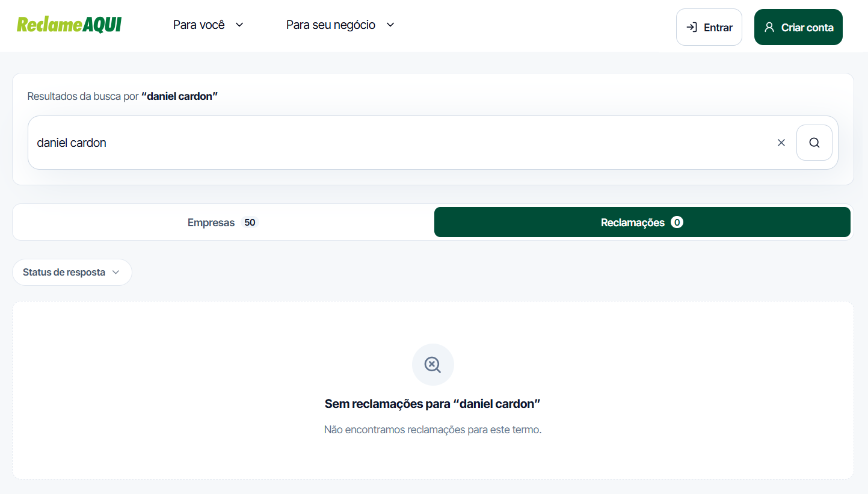Image resolution: width=868 pixels, height=494 pixels.
Task: Click the chevron next to Para você
Action: tap(239, 25)
